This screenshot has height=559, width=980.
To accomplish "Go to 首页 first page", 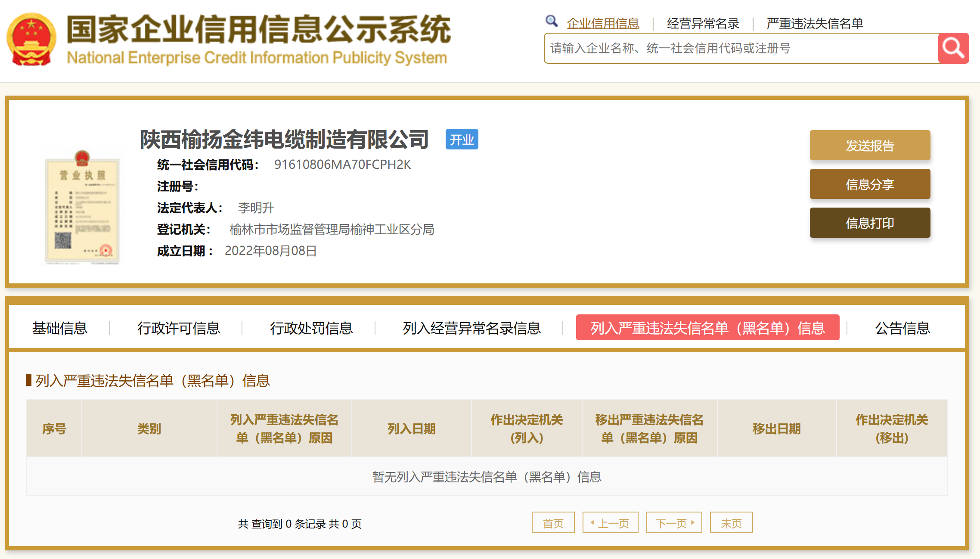I will [553, 523].
